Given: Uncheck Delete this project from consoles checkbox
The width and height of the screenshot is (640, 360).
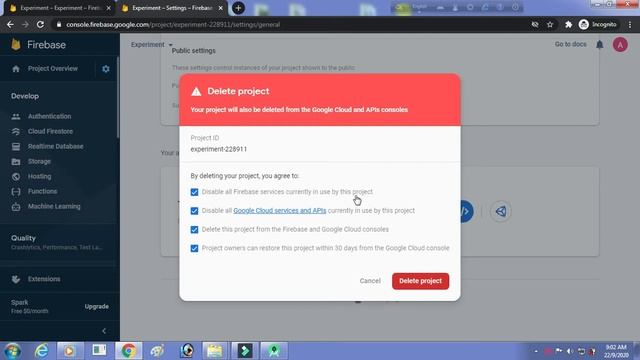Looking at the screenshot, I should (x=194, y=230).
